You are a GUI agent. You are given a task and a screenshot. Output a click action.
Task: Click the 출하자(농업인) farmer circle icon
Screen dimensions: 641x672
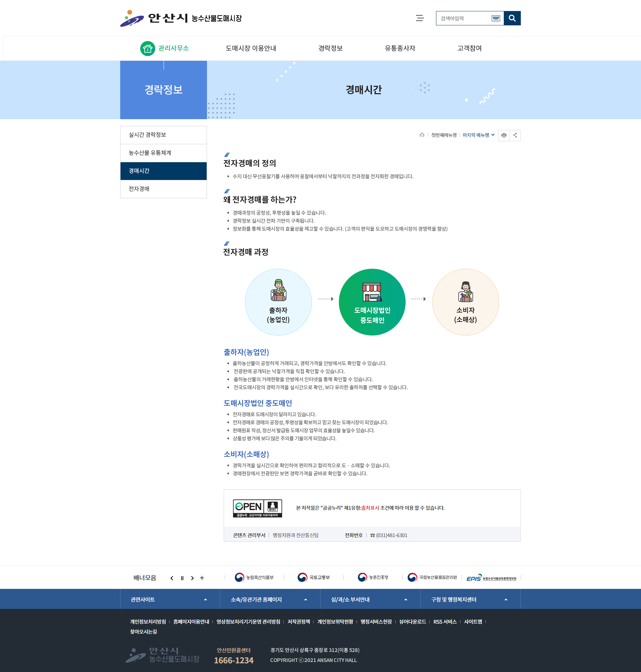pos(278,302)
